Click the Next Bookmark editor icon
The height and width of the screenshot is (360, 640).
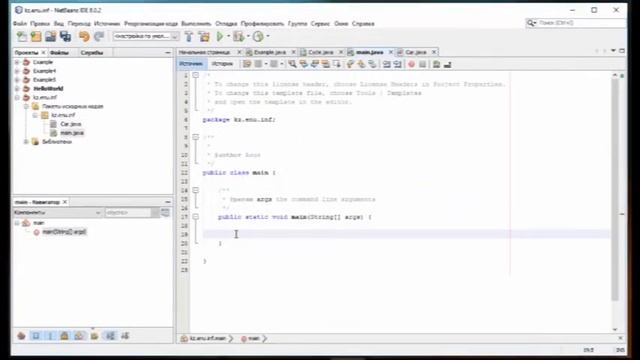click(x=361, y=64)
